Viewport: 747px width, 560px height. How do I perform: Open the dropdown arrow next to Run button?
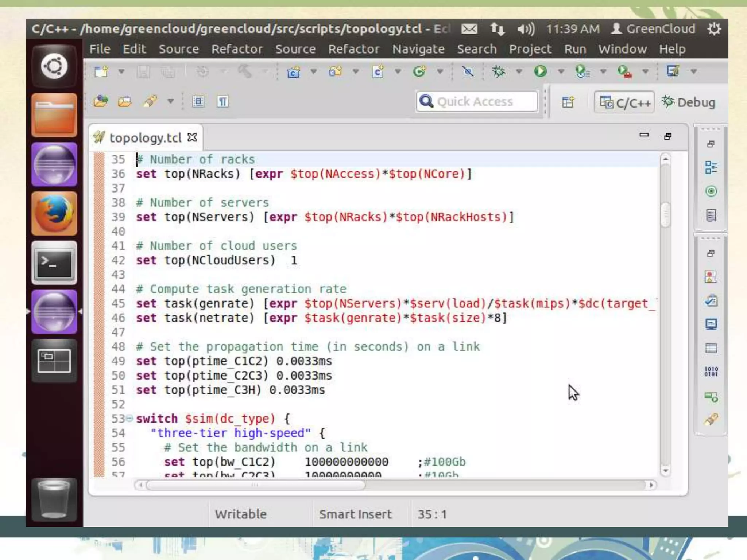(x=561, y=71)
